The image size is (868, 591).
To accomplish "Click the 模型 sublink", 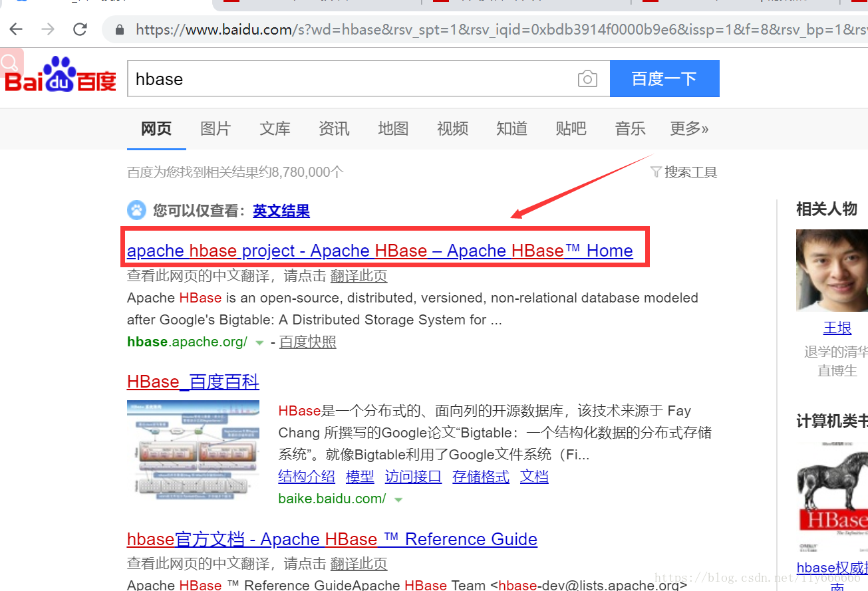I will (361, 477).
